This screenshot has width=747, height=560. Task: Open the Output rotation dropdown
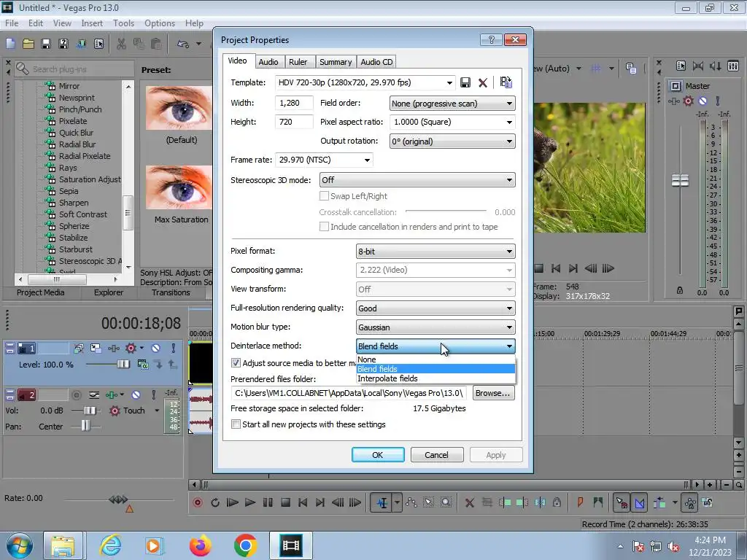(x=452, y=141)
